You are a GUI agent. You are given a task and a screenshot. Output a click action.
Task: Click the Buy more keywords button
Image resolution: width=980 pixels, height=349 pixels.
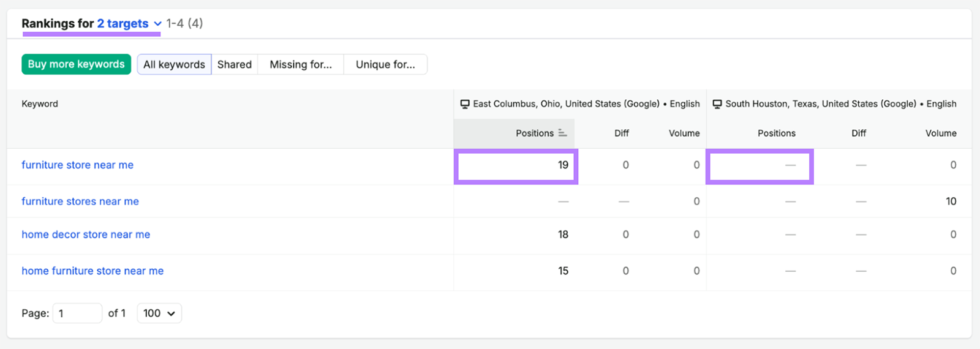76,64
